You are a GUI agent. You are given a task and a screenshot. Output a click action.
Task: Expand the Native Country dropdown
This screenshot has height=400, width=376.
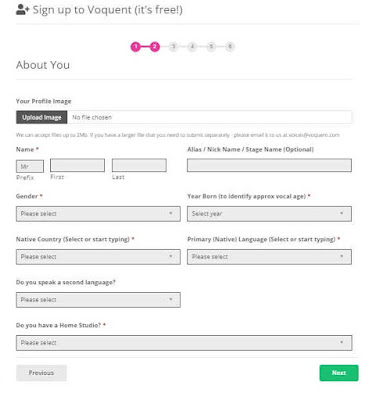98,257
